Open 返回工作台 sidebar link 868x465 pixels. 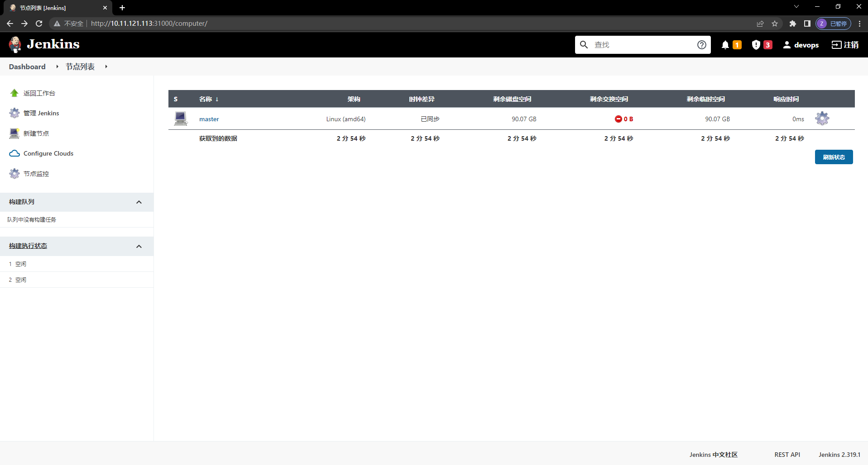point(39,93)
